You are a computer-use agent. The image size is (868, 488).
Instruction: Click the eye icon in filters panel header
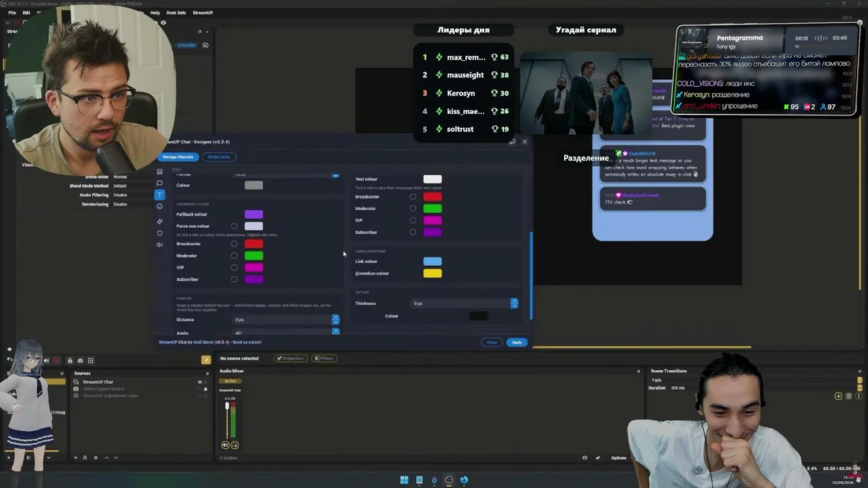[163, 22]
